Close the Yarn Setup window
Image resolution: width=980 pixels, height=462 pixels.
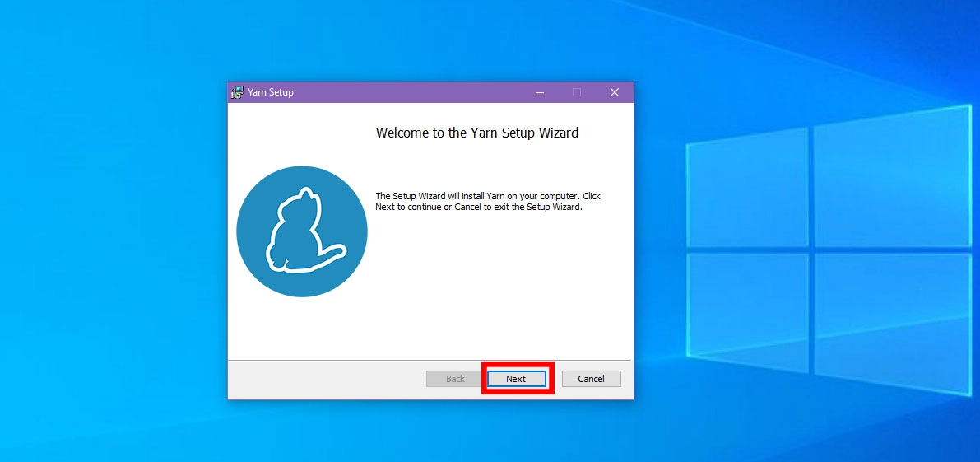(615, 92)
